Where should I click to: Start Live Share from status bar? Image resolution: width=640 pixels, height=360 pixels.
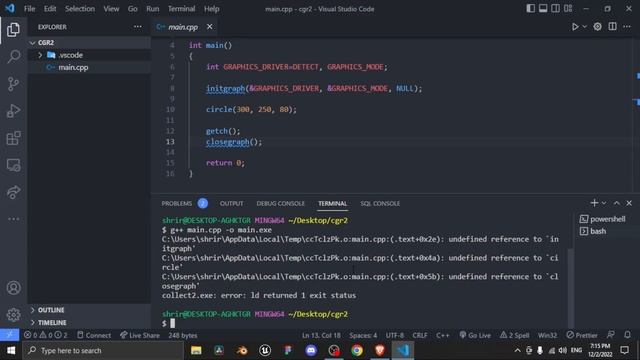(x=140, y=335)
